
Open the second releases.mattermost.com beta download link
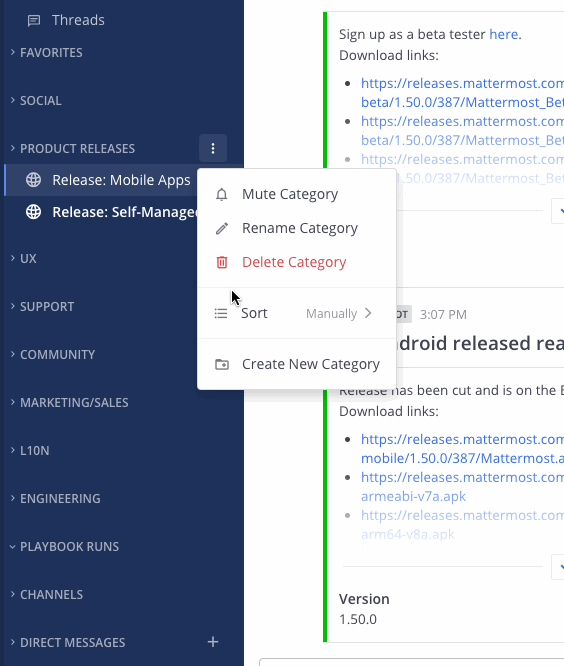462,131
